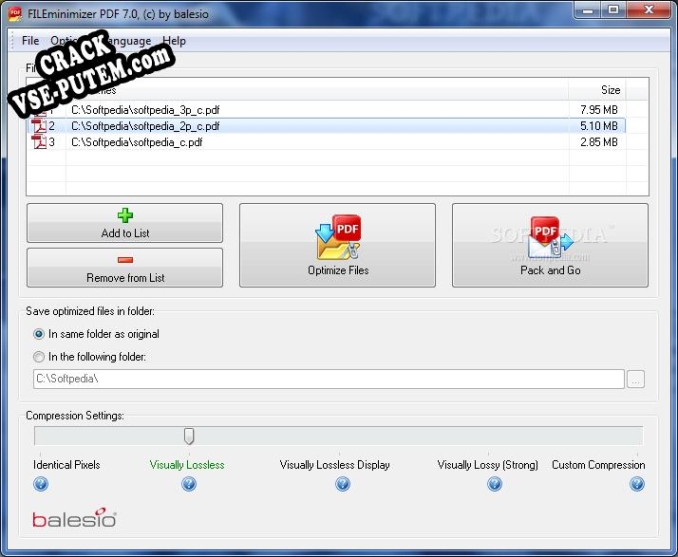
Task: Click the Visually Lossless Display label
Action: 335,465
